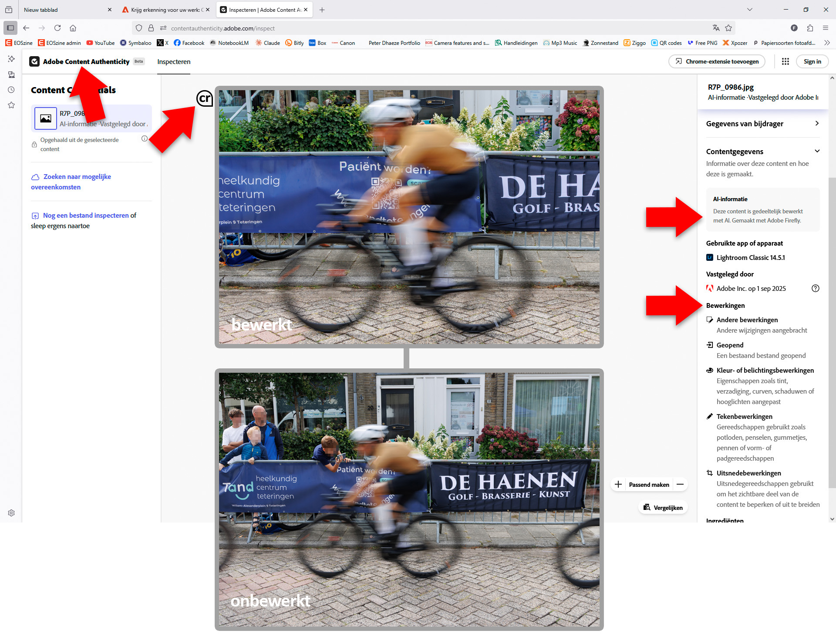Click the info icon near geselecteerde content
836x644 pixels.
145,138
